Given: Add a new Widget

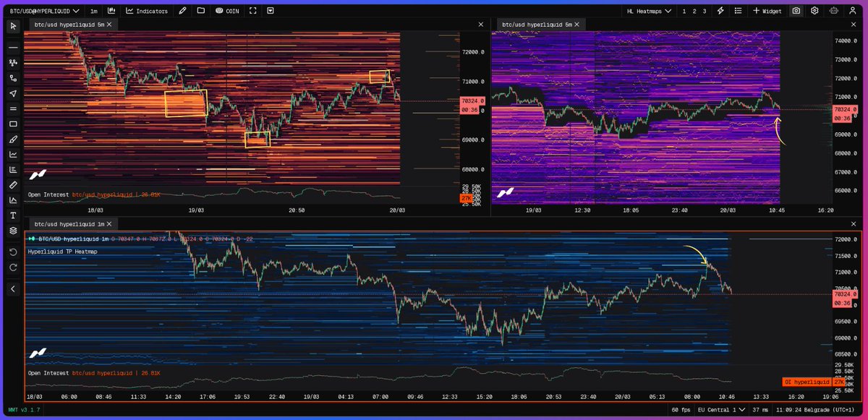Looking at the screenshot, I should tap(767, 11).
